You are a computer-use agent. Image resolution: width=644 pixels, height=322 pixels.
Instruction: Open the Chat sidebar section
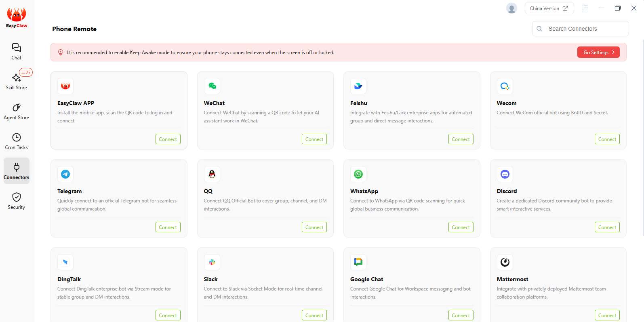16,51
